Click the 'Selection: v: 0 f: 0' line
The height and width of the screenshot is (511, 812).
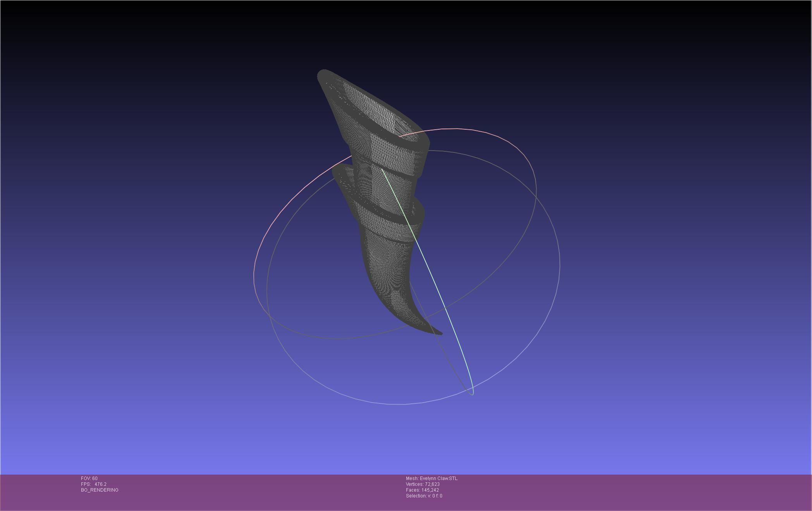point(424,496)
